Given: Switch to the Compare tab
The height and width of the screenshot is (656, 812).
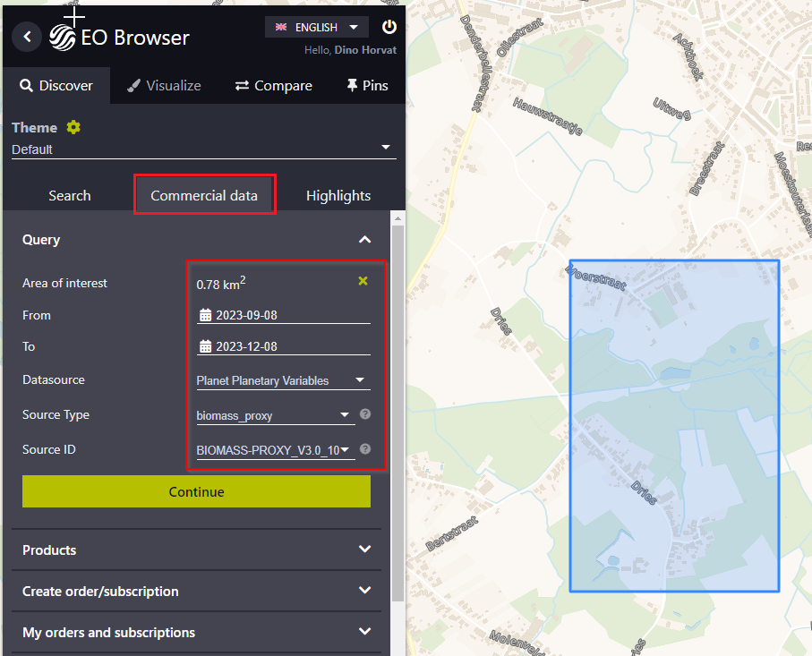Looking at the screenshot, I should click(x=273, y=85).
